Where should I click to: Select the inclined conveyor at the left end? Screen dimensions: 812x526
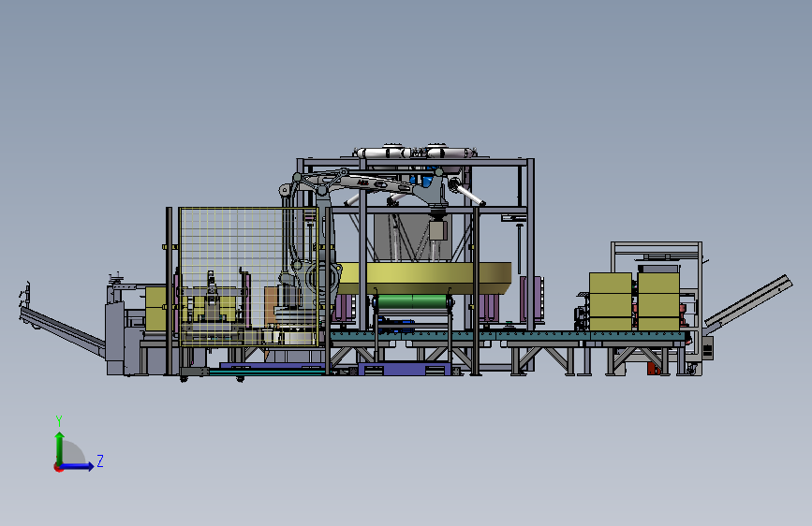tap(62, 331)
